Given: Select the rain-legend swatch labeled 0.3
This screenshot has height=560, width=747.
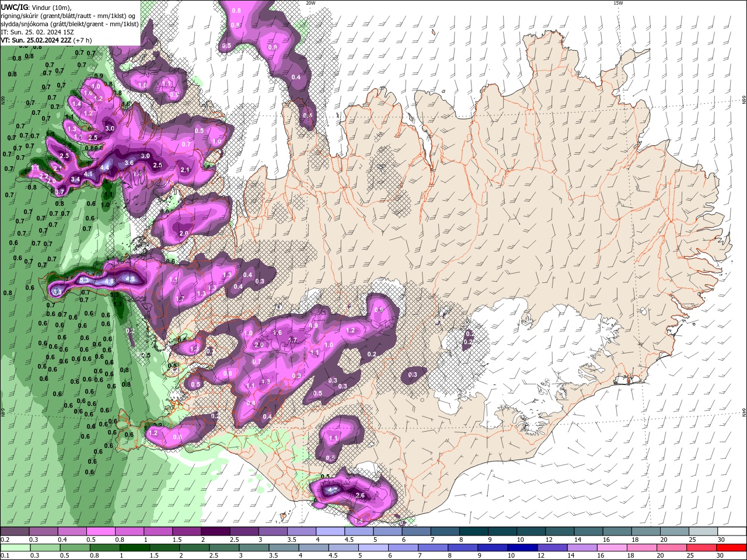Looking at the screenshot, I should 45,548.
